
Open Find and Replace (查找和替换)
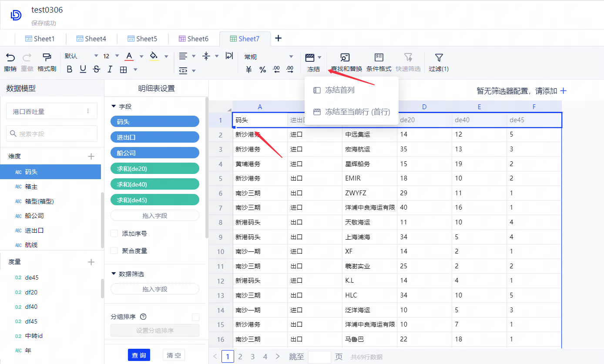click(x=346, y=57)
